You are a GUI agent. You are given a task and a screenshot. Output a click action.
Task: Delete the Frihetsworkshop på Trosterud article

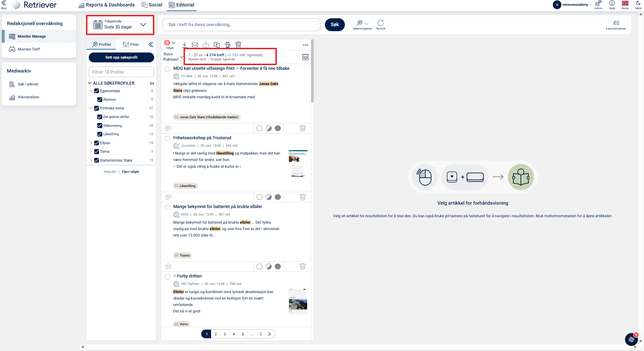303,197
